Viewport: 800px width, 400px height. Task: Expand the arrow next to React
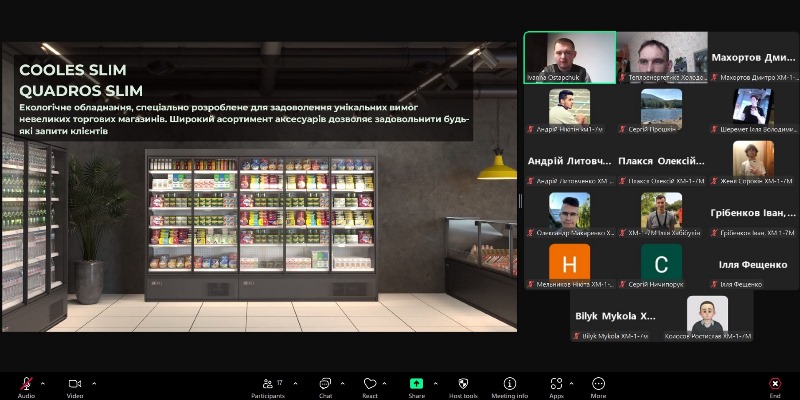coord(384,383)
